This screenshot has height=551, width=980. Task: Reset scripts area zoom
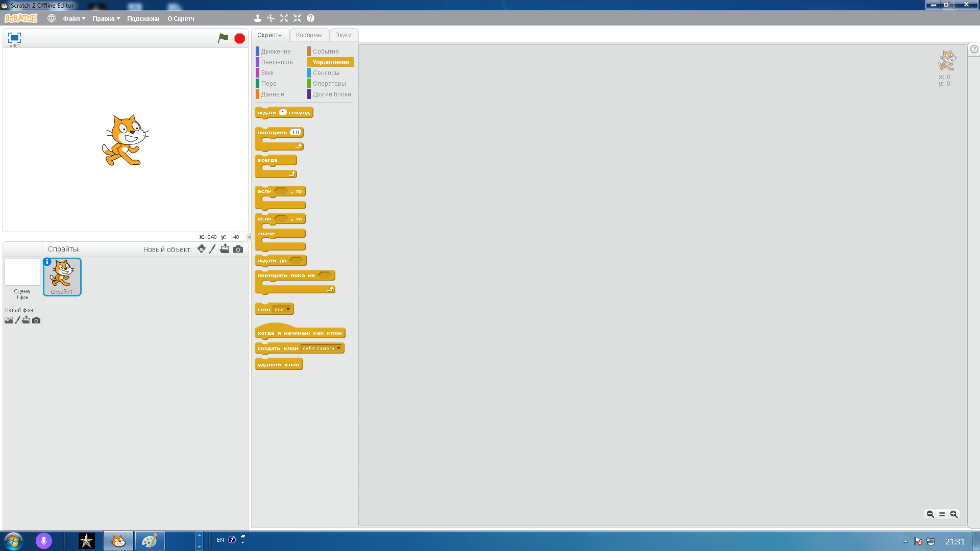click(942, 514)
